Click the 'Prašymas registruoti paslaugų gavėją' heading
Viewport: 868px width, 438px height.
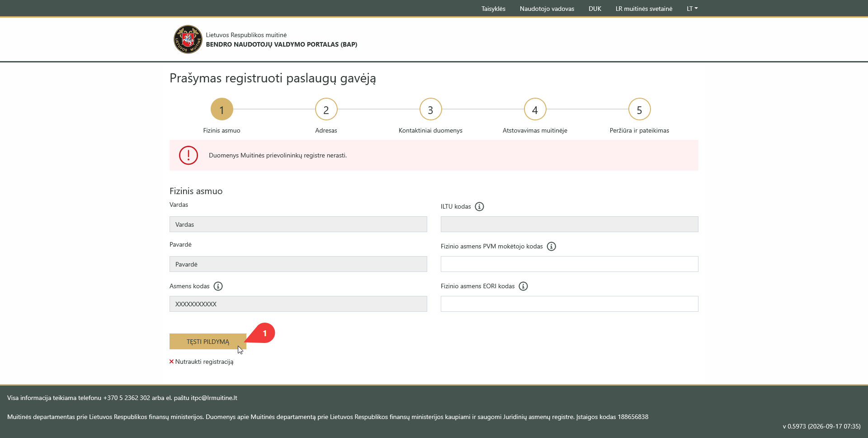click(273, 78)
